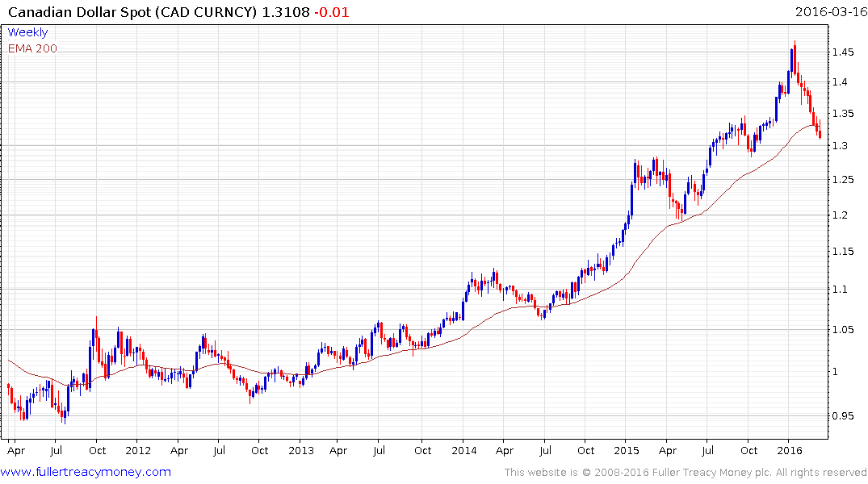Click the January 2016 peak candle near 1.46
Screen dimensions: 868x484
point(795,58)
